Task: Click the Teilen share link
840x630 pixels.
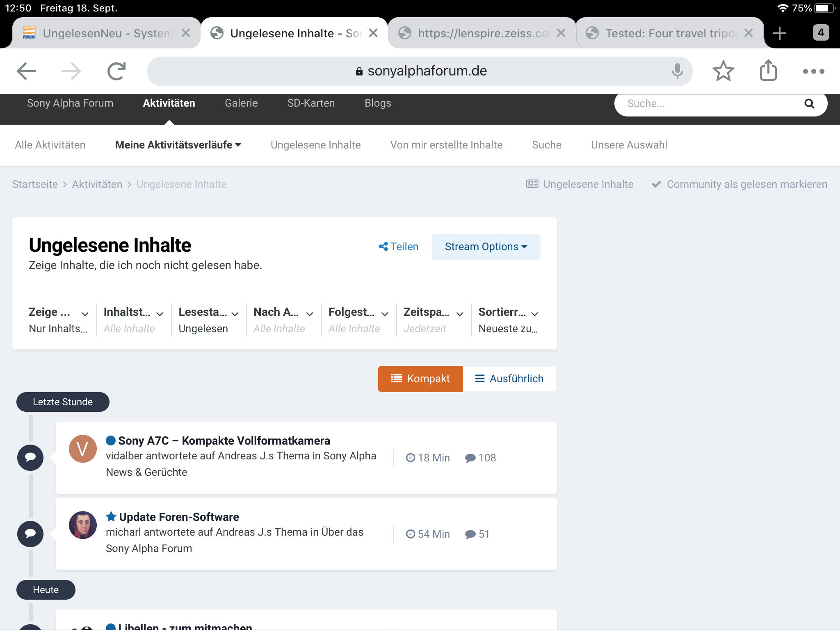Action: (x=399, y=247)
